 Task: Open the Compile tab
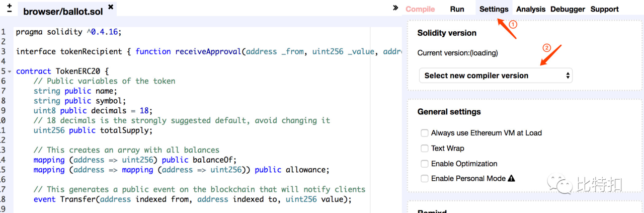(x=420, y=9)
